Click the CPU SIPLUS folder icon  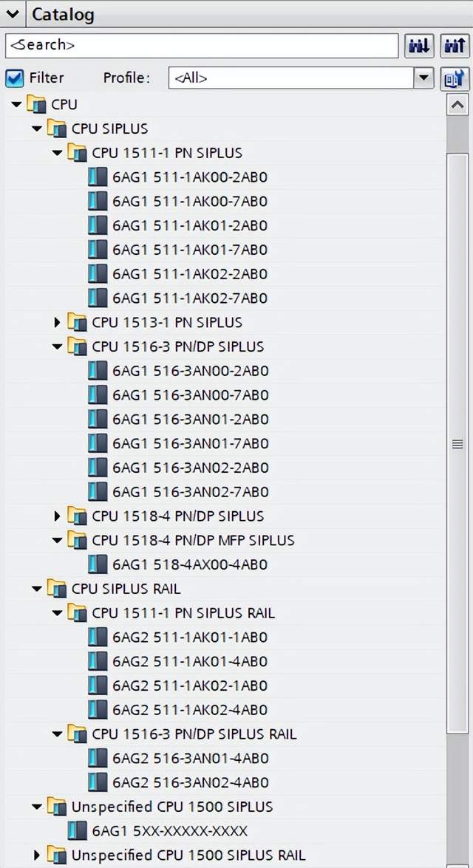click(x=56, y=129)
